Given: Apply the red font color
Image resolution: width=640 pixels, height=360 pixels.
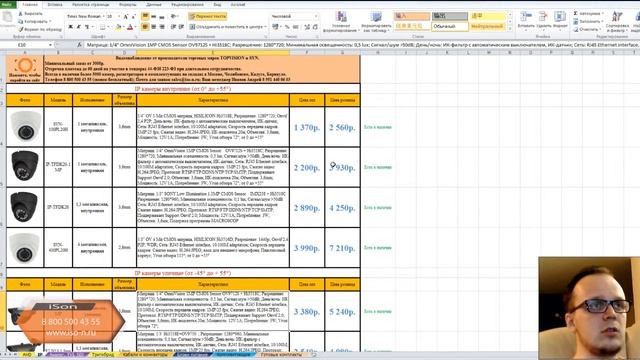Looking at the screenshot, I should 130,27.
